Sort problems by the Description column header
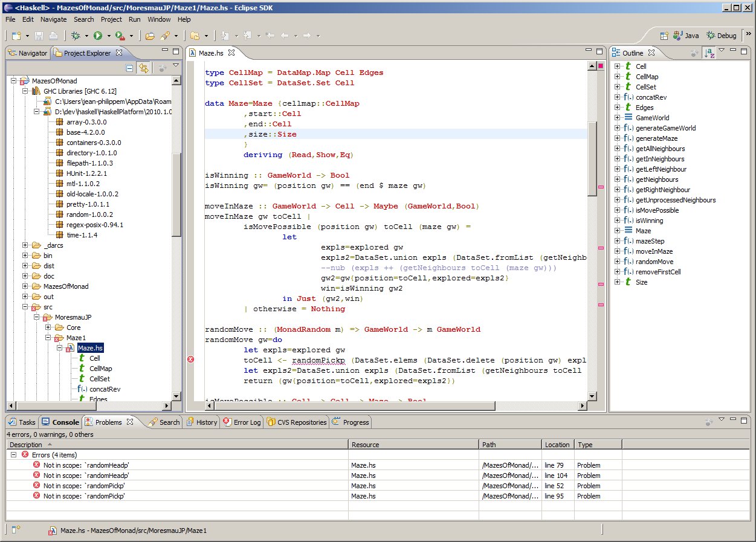Screen dimensions: 756x542 177,445
